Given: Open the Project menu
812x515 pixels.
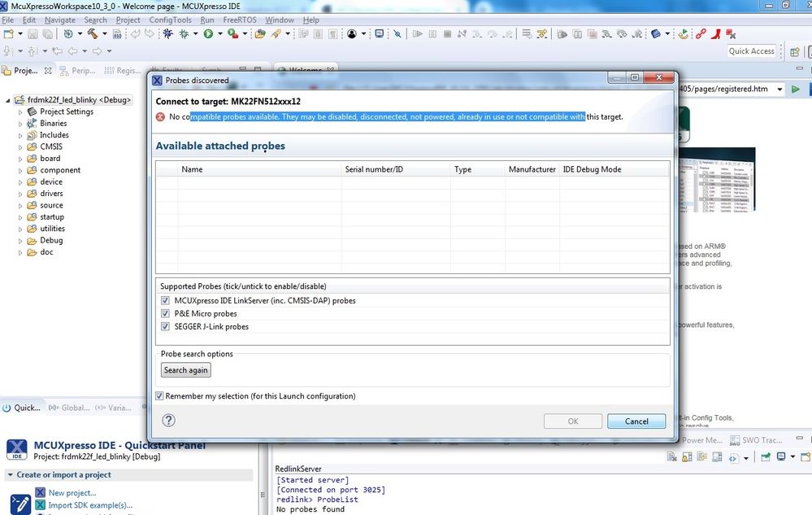Looking at the screenshot, I should 128,20.
